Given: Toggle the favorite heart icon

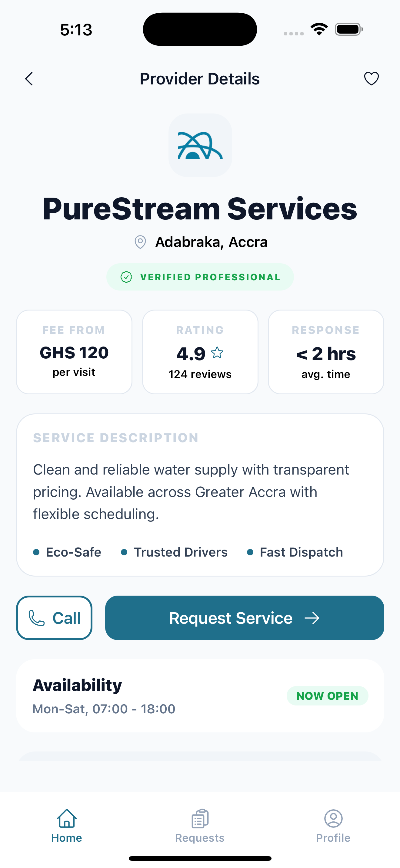Looking at the screenshot, I should (x=371, y=79).
